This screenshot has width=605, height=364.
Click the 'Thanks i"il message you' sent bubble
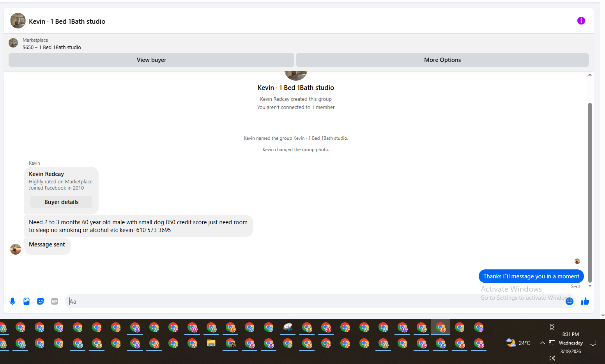(x=531, y=276)
